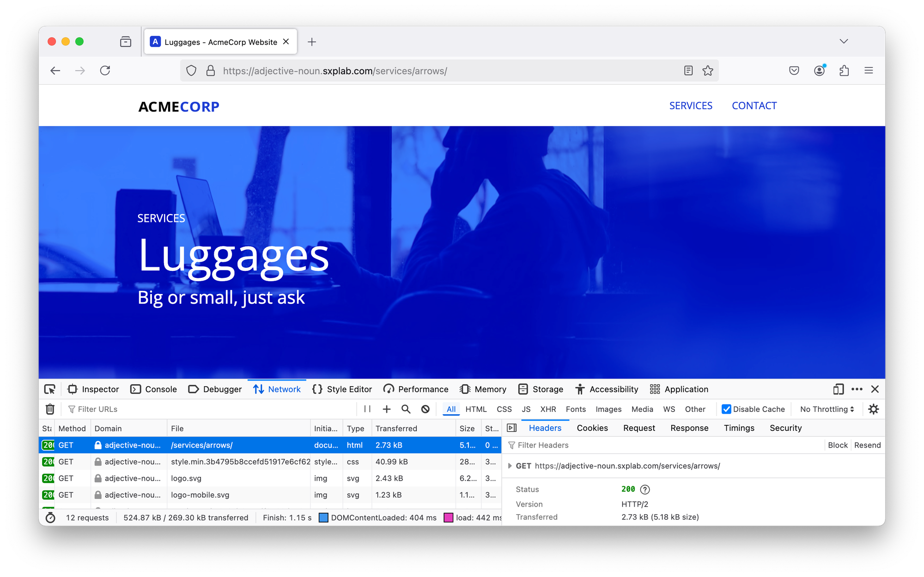Clear network log with trash icon

[50, 409]
